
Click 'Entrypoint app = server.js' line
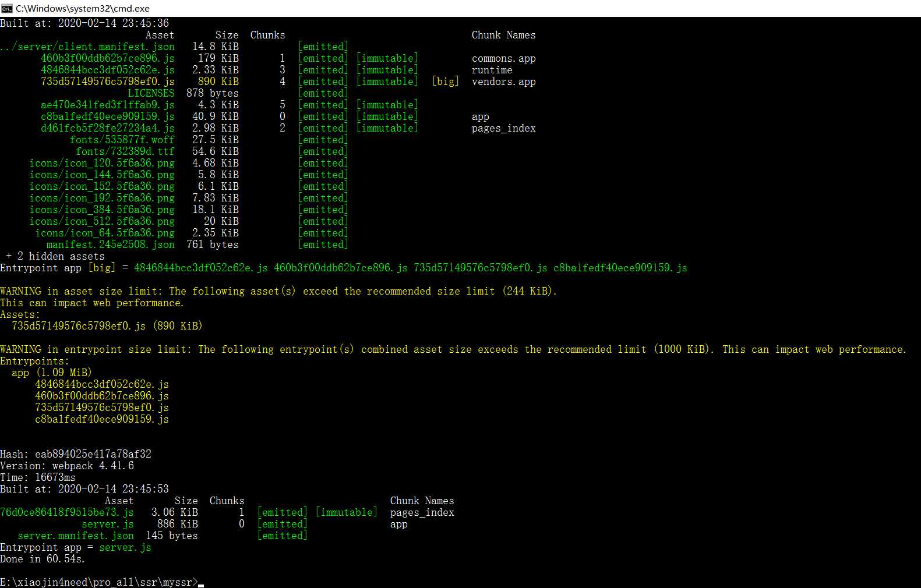[76, 547]
